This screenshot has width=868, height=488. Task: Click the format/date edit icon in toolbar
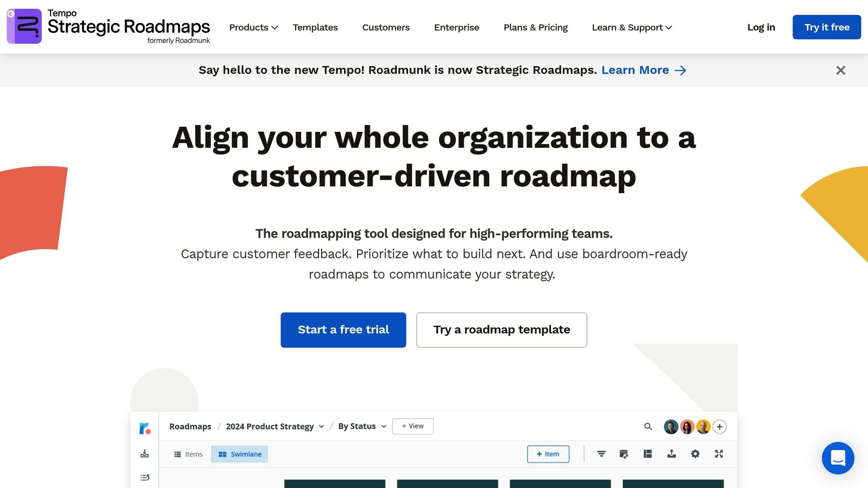(624, 454)
